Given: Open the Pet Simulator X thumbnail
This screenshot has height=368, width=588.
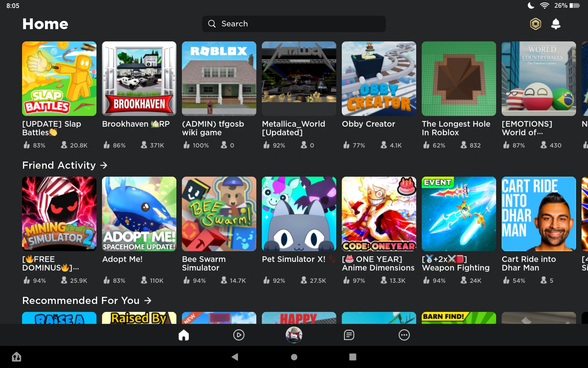Looking at the screenshot, I should (299, 214).
